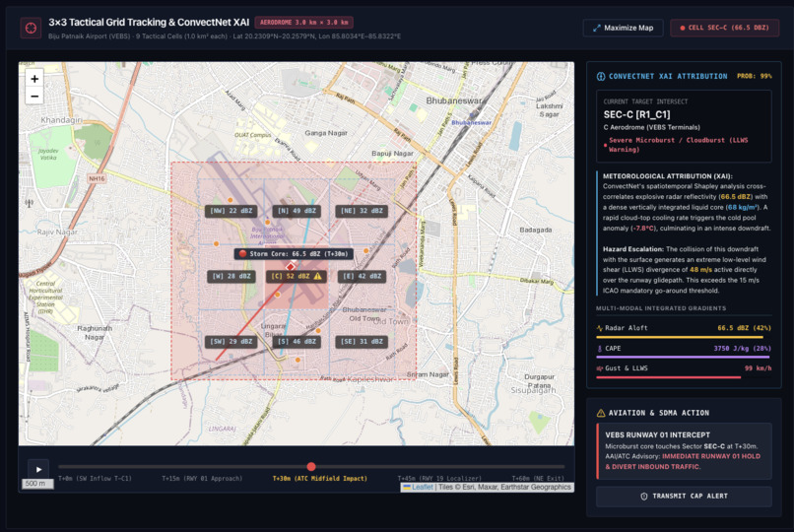
Task: Select the NW 22 dBZ cell label
Action: pyautogui.click(x=231, y=211)
